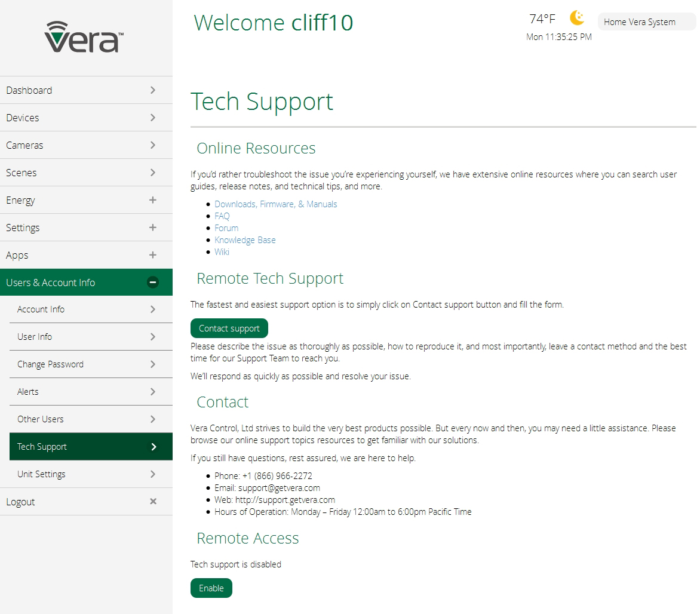
Task: Click the Home Vera System selector field
Action: click(x=646, y=22)
